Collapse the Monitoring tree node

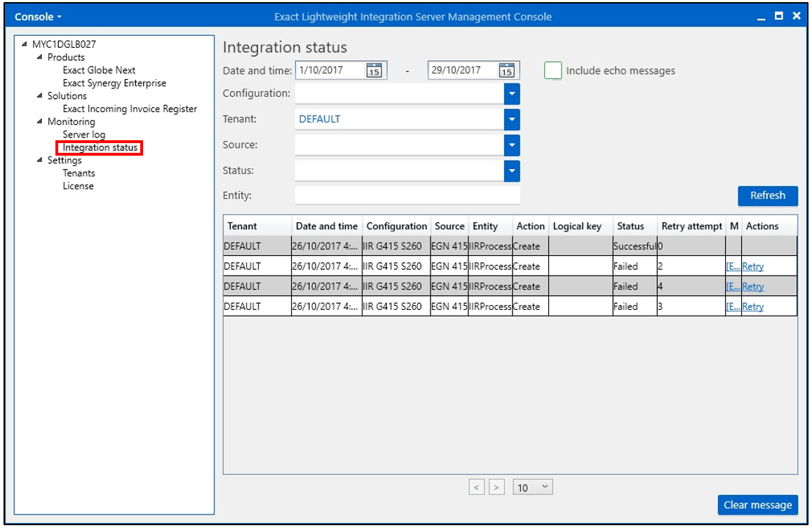(40, 121)
